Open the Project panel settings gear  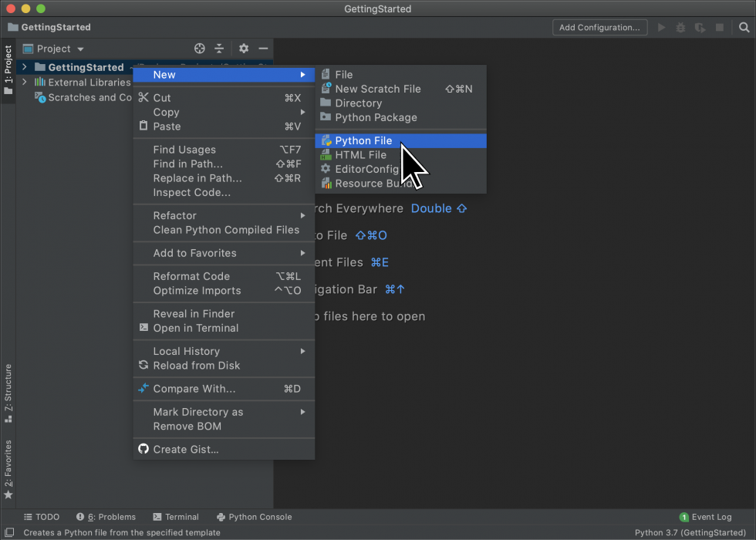tap(243, 48)
